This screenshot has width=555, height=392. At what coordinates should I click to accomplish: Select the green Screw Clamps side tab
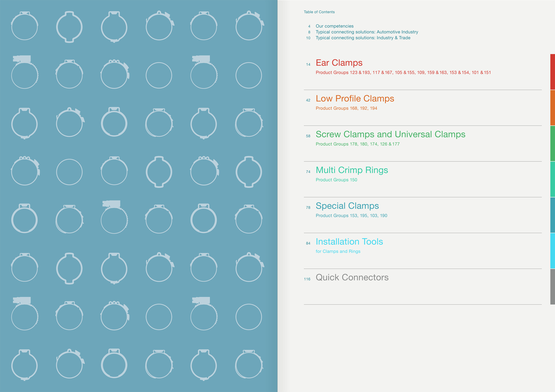pos(552,144)
